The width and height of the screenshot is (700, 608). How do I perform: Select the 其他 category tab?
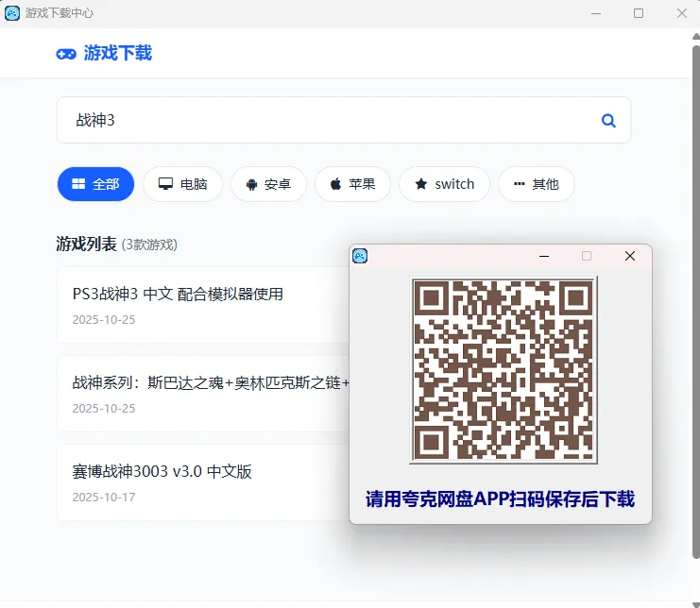(537, 184)
